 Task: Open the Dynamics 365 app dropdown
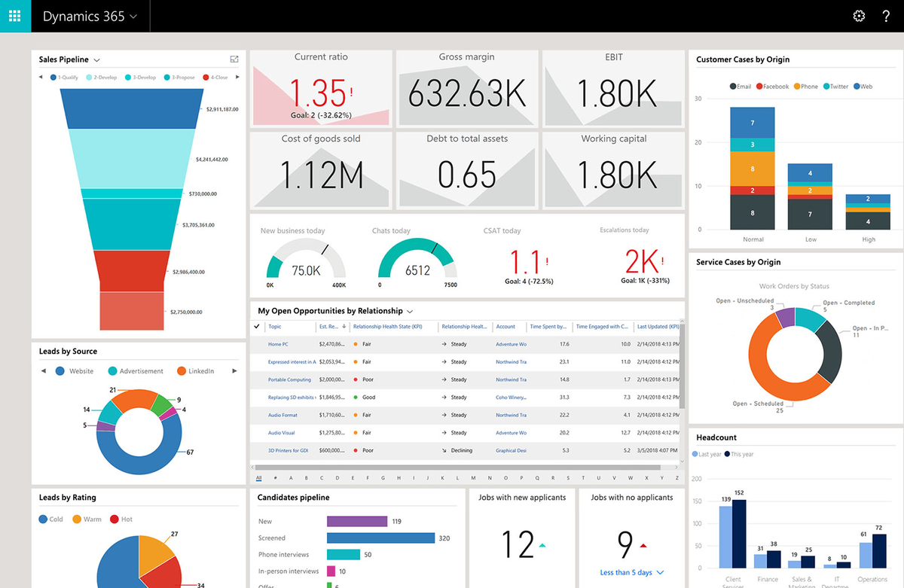click(x=90, y=16)
